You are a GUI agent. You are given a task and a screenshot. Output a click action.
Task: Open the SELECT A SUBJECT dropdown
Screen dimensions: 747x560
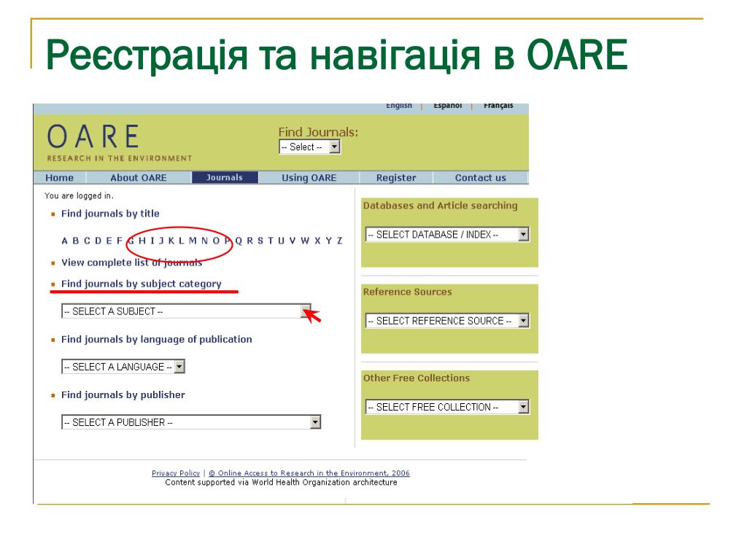186,311
